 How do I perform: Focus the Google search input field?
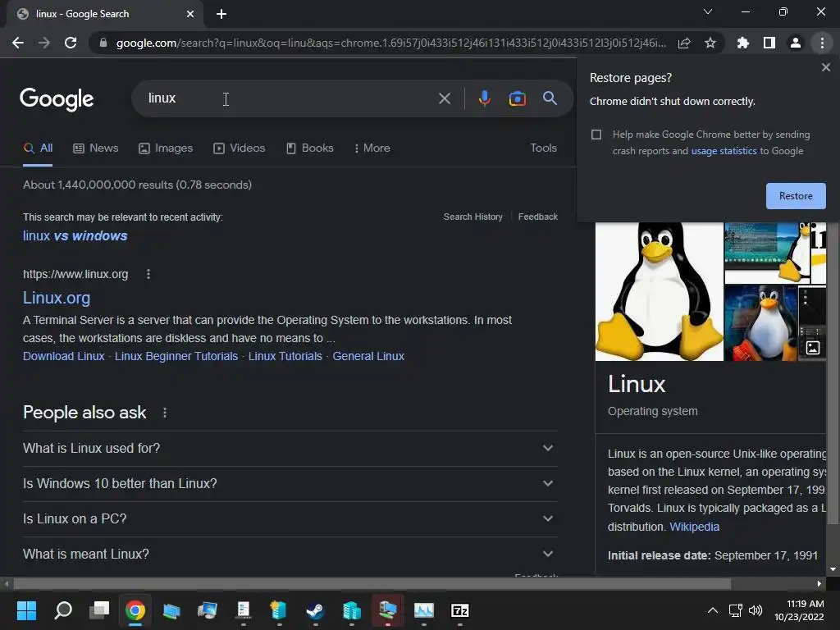tap(290, 98)
